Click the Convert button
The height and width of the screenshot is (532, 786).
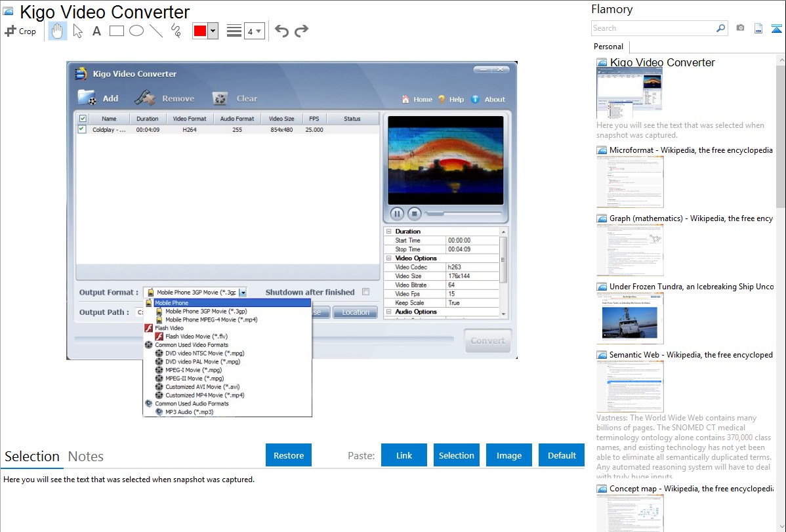pos(487,341)
